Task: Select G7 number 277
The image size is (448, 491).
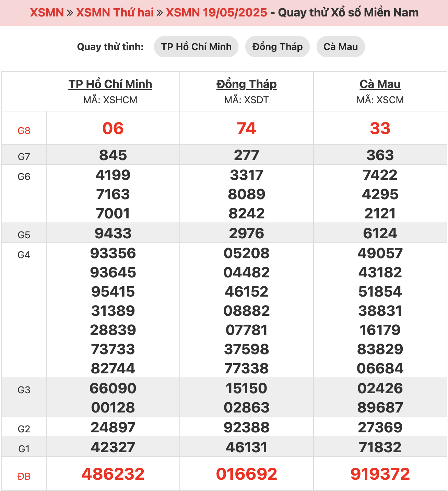Action: click(x=247, y=155)
